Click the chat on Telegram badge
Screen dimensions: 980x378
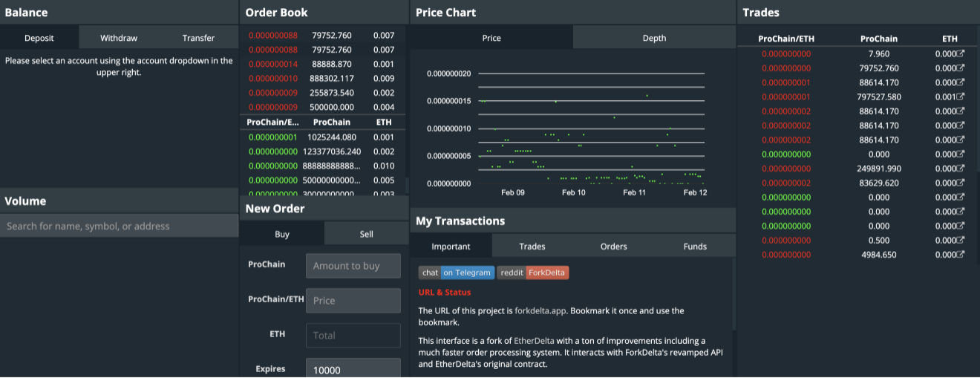tap(456, 273)
